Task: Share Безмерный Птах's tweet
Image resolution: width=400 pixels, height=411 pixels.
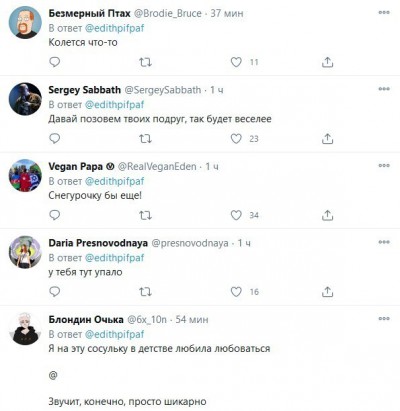Action: [x=327, y=62]
